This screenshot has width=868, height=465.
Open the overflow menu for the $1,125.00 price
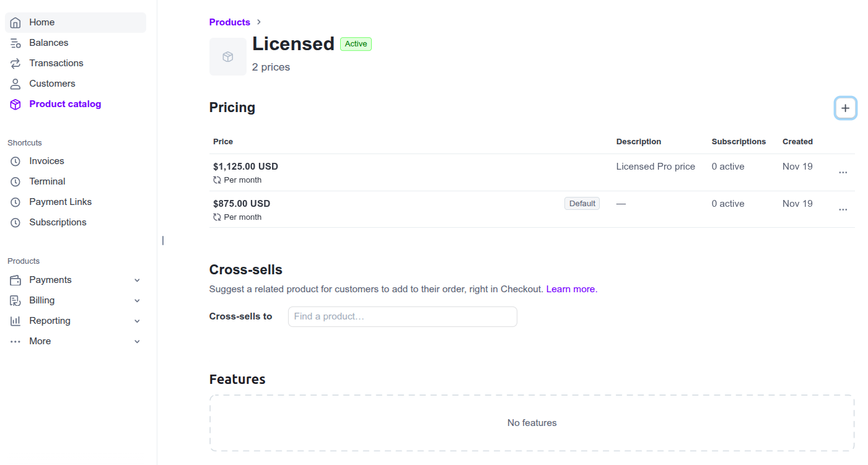pos(843,172)
